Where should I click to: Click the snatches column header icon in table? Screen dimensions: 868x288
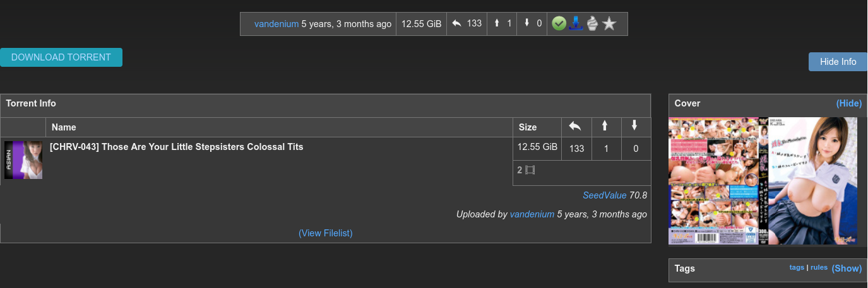(575, 126)
